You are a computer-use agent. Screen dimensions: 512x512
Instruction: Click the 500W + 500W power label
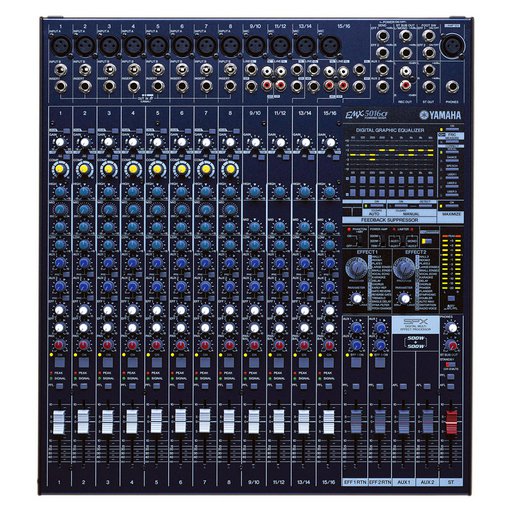(x=415, y=342)
